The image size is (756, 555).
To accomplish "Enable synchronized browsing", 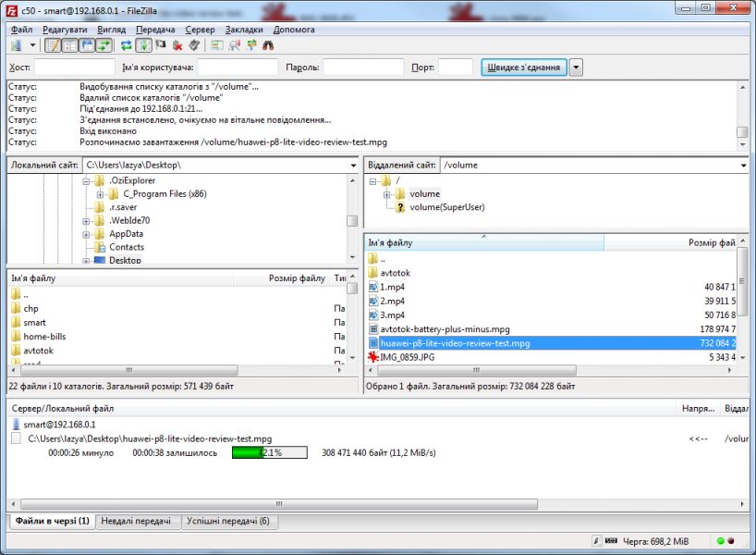I will [x=250, y=45].
